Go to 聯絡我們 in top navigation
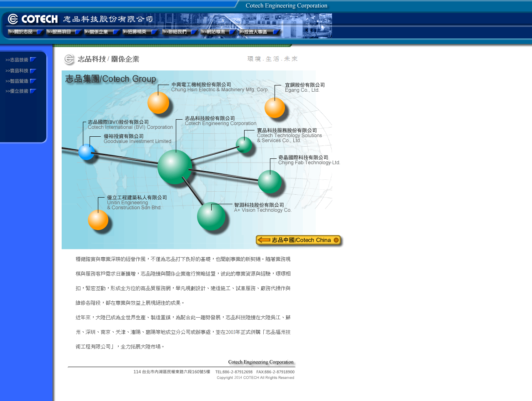Screen dimensions: 532x401 (180, 32)
